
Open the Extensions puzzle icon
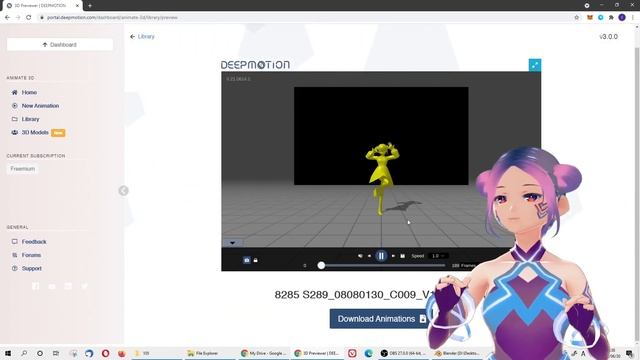[x=611, y=18]
